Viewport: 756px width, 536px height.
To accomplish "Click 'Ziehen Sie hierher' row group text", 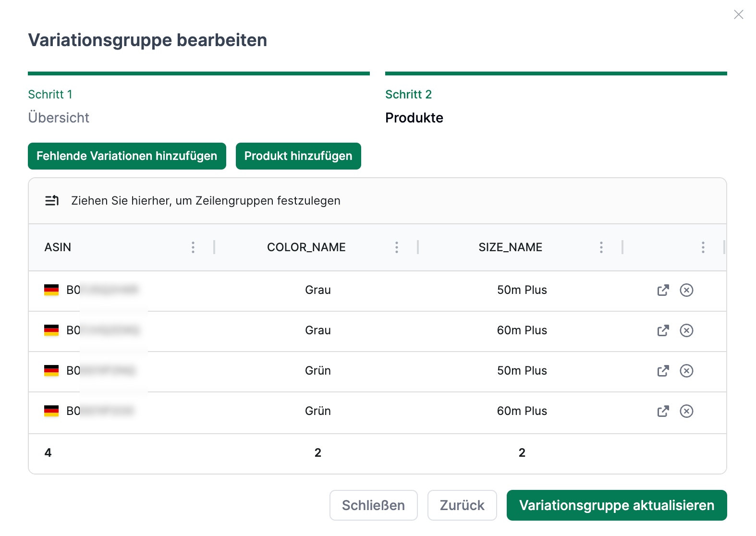I will 206,201.
